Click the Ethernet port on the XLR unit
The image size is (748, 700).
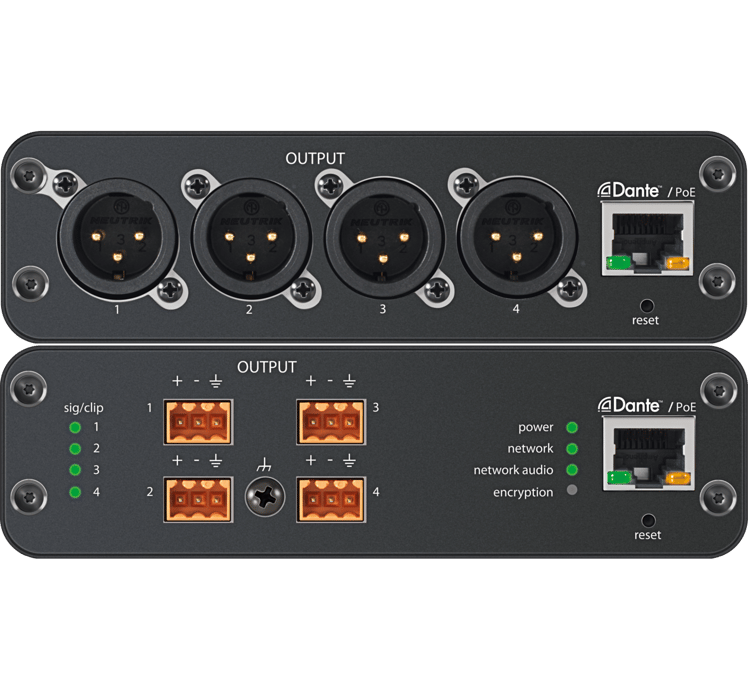tap(647, 239)
